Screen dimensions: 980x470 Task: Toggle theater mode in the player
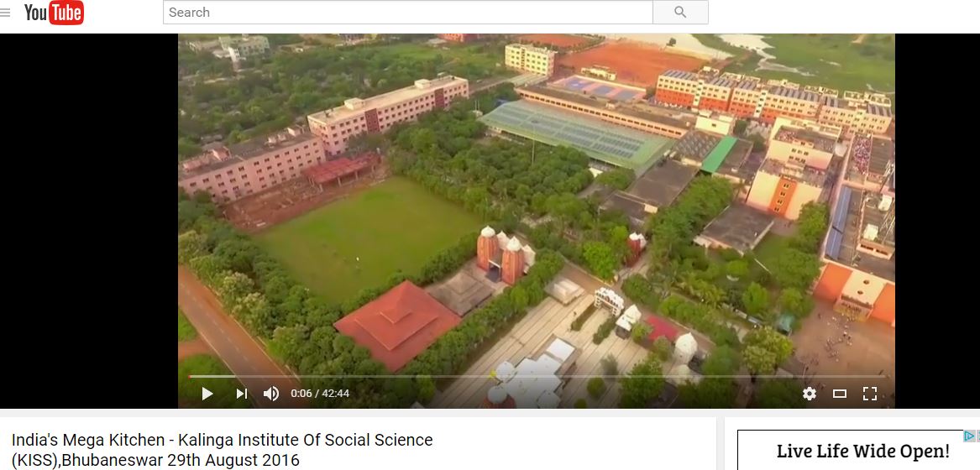(840, 393)
